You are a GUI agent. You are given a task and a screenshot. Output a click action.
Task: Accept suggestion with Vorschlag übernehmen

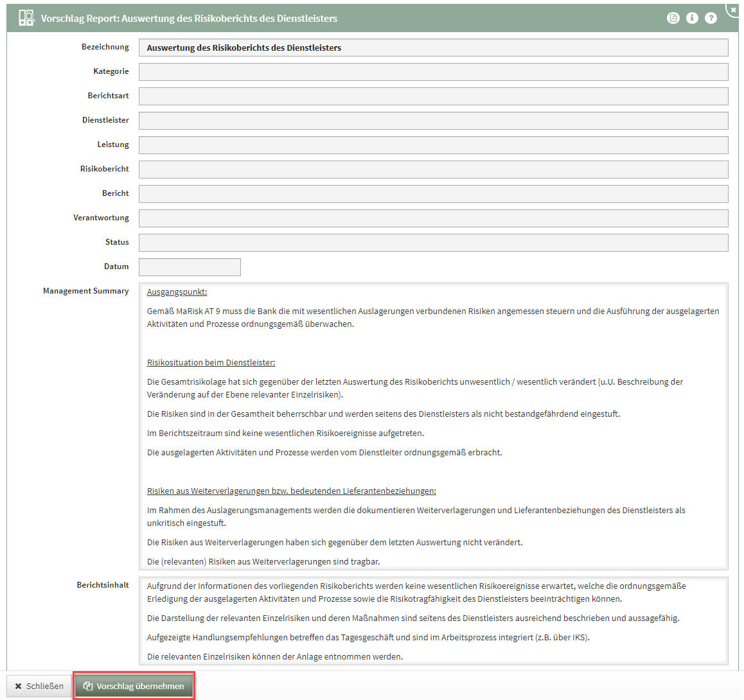click(x=134, y=686)
